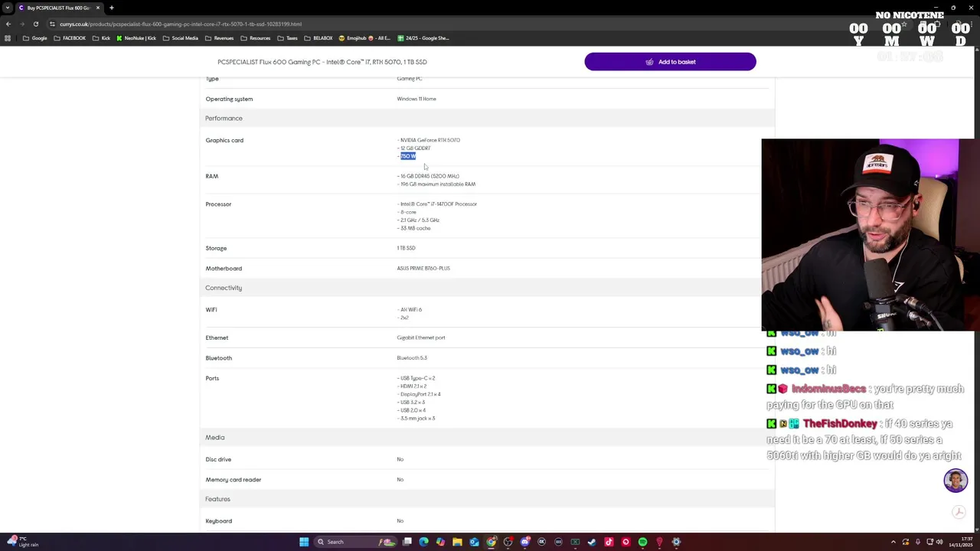The height and width of the screenshot is (551, 980).
Task: Click NVIDIA GeForce RTX 5070 text
Action: coord(430,140)
